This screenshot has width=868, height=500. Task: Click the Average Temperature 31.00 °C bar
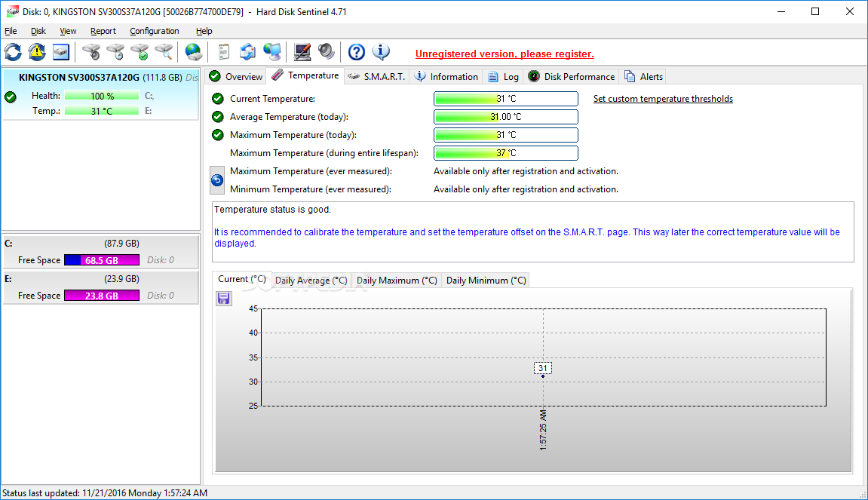[x=506, y=117]
